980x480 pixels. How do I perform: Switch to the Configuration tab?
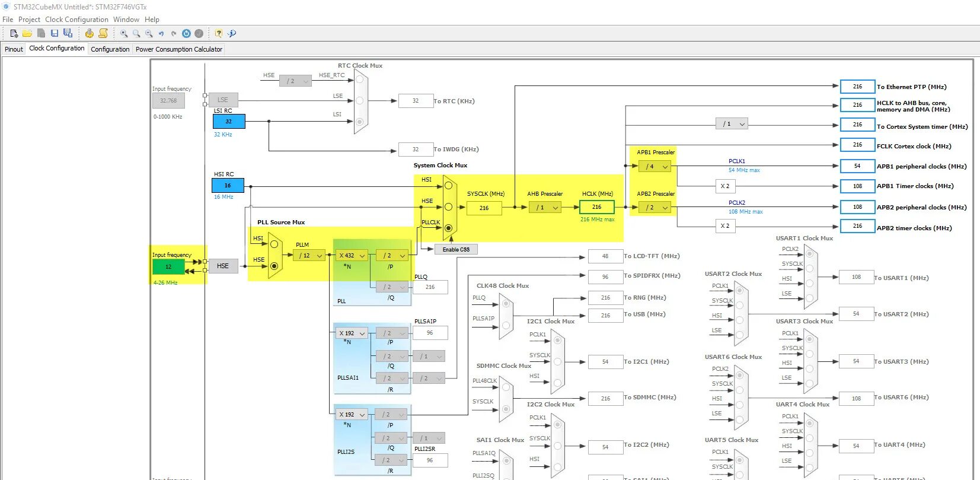110,49
